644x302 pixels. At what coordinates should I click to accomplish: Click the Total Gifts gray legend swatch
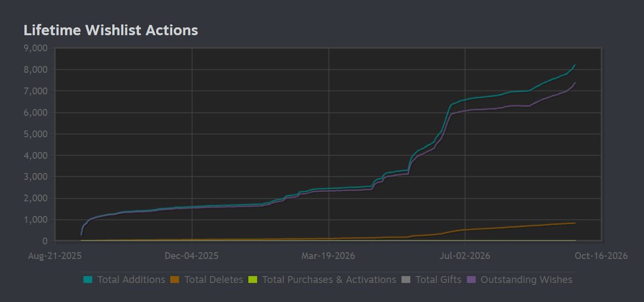tap(406, 280)
